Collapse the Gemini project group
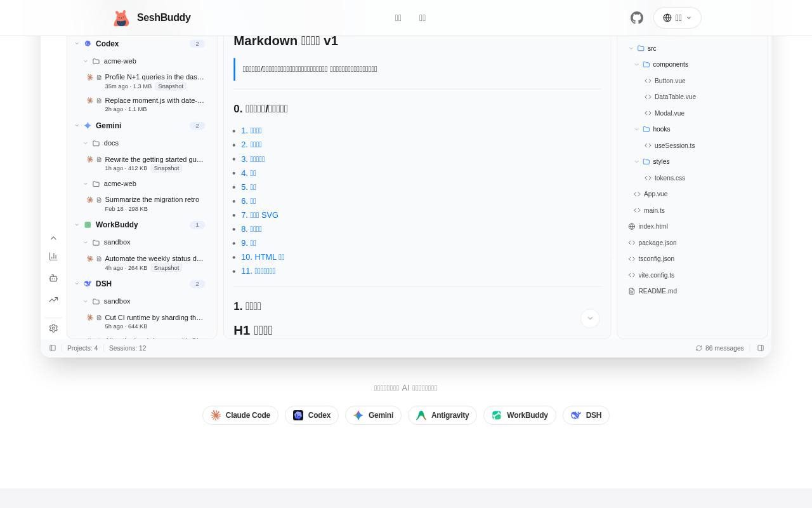This screenshot has width=812, height=508. pyautogui.click(x=77, y=126)
